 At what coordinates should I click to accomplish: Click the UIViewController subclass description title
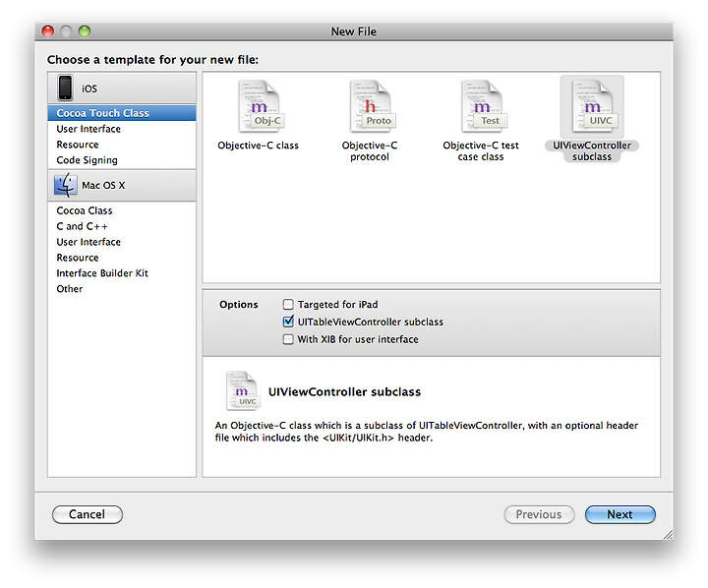[x=344, y=391]
